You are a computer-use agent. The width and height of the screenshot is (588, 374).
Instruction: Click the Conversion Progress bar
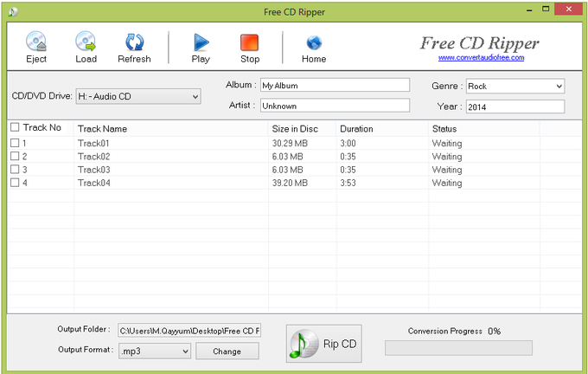click(458, 347)
